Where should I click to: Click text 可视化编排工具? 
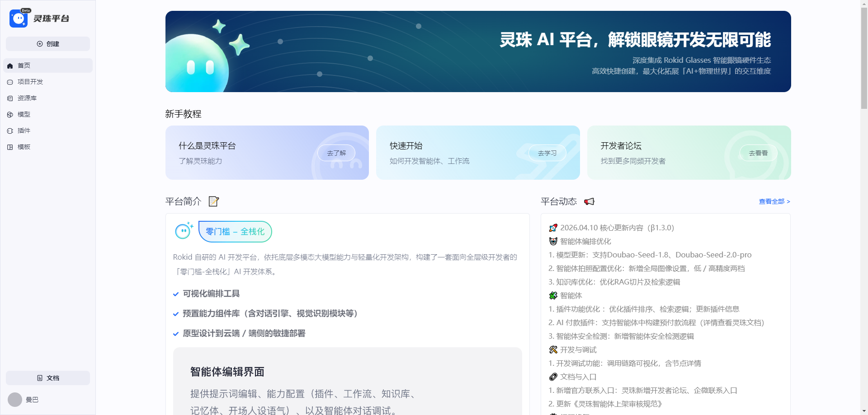pos(211,294)
